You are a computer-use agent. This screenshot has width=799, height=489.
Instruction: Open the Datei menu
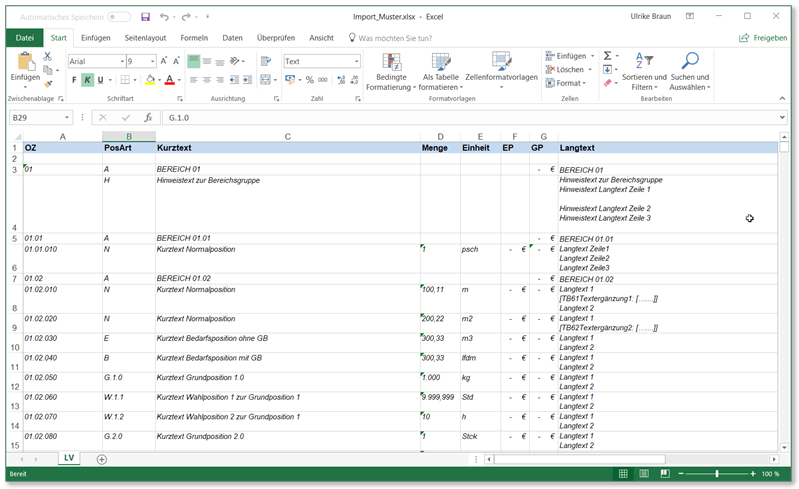tap(24, 37)
